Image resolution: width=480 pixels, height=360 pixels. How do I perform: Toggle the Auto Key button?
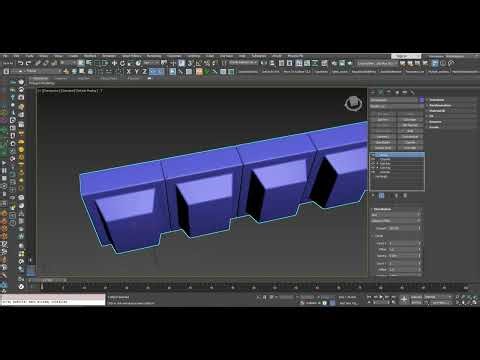point(416,297)
